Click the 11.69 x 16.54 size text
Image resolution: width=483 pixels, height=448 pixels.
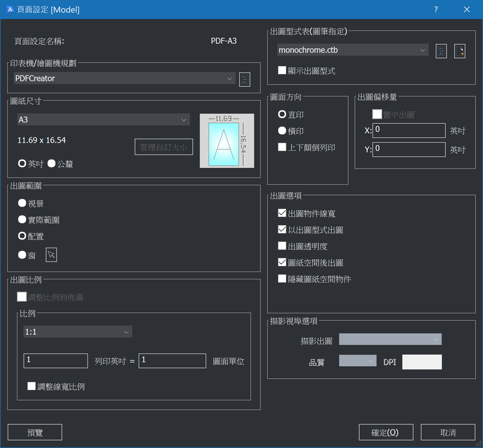(41, 141)
